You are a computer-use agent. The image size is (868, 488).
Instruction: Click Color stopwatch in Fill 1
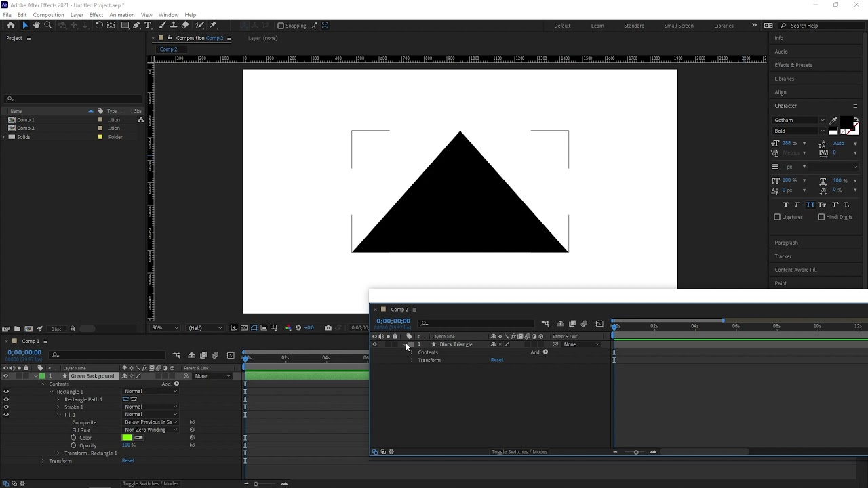click(74, 438)
